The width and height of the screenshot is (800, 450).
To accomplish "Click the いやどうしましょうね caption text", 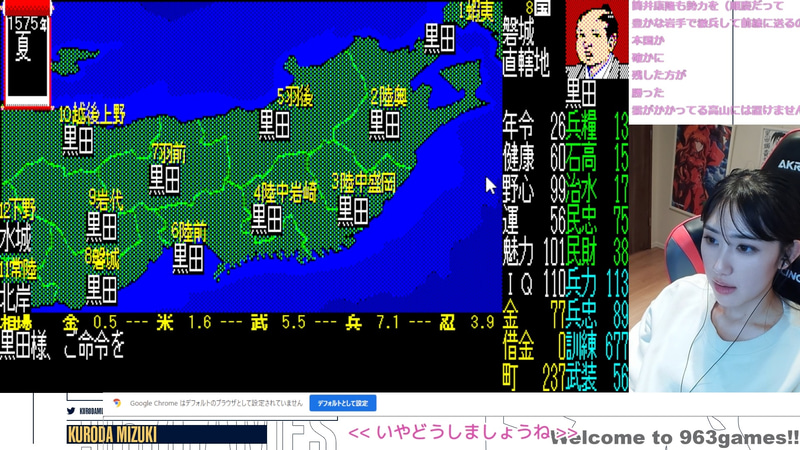I will click(462, 433).
